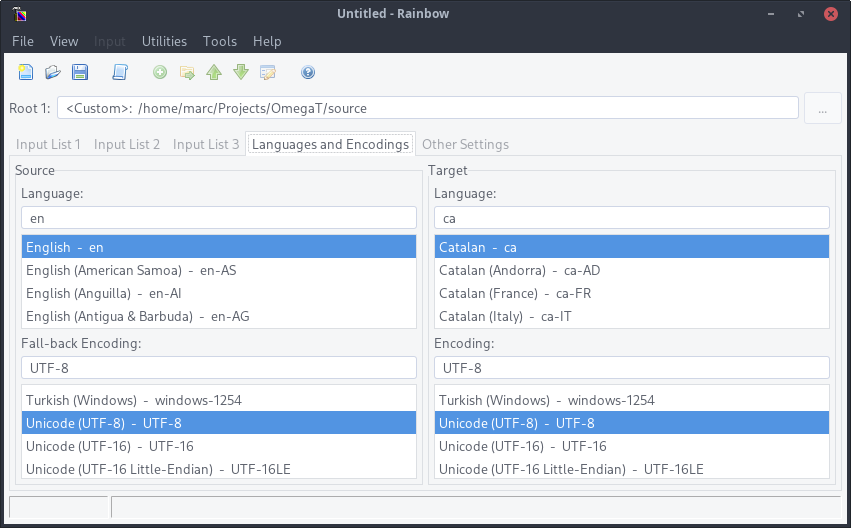Save the project using floppy icon
Image resolution: width=851 pixels, height=528 pixels.
pos(80,72)
